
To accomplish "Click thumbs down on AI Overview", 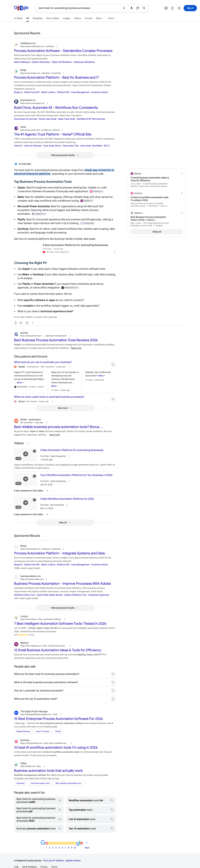I will (x=27, y=323).
